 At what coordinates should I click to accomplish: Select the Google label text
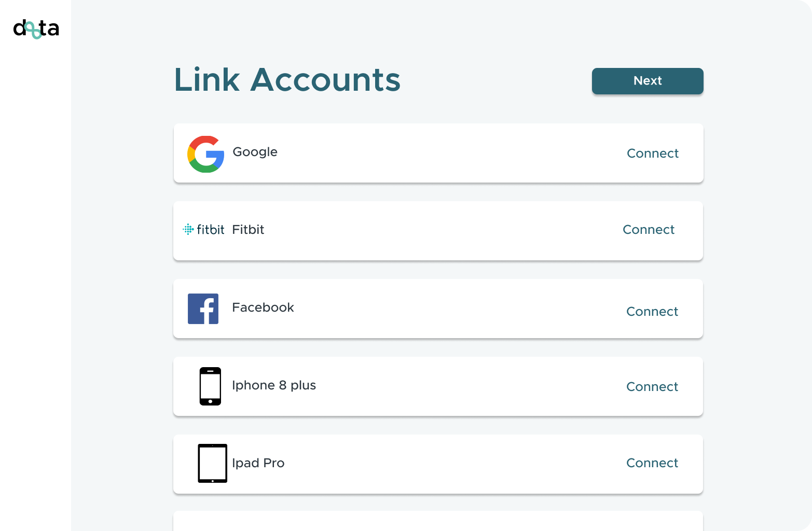tap(255, 152)
